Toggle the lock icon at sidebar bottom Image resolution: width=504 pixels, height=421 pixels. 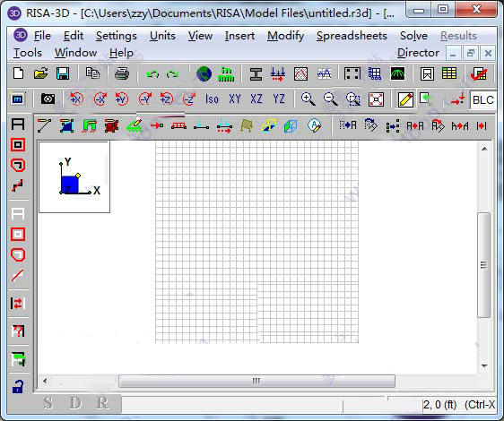(x=18, y=387)
